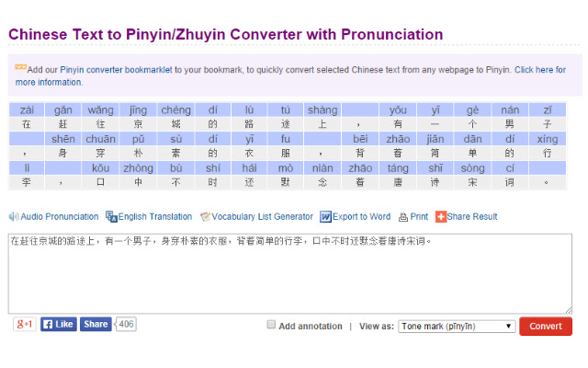
Task: Click the Share Result plus icon
Action: (x=441, y=217)
